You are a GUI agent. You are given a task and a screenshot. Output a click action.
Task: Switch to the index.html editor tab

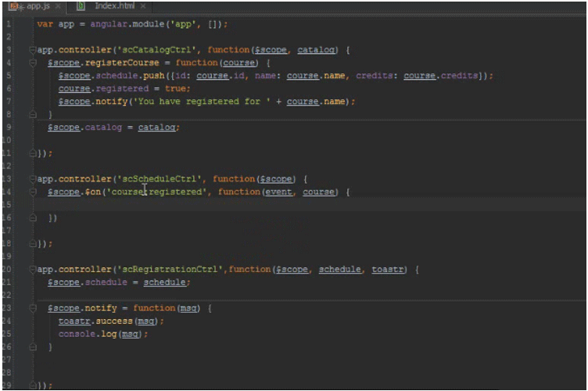pos(111,6)
